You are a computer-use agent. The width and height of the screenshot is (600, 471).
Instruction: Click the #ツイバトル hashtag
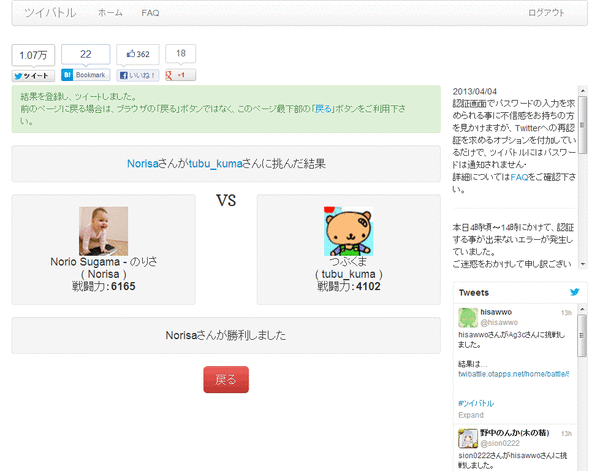[476, 403]
